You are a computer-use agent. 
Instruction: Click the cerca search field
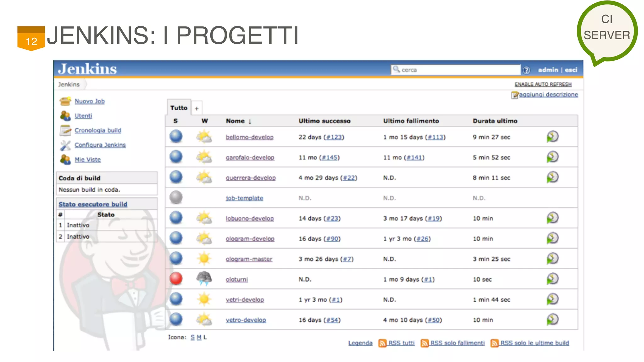click(456, 70)
